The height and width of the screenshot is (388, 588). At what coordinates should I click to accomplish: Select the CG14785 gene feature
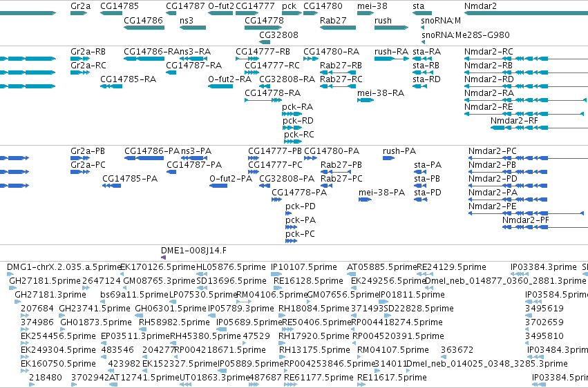tap(111, 13)
